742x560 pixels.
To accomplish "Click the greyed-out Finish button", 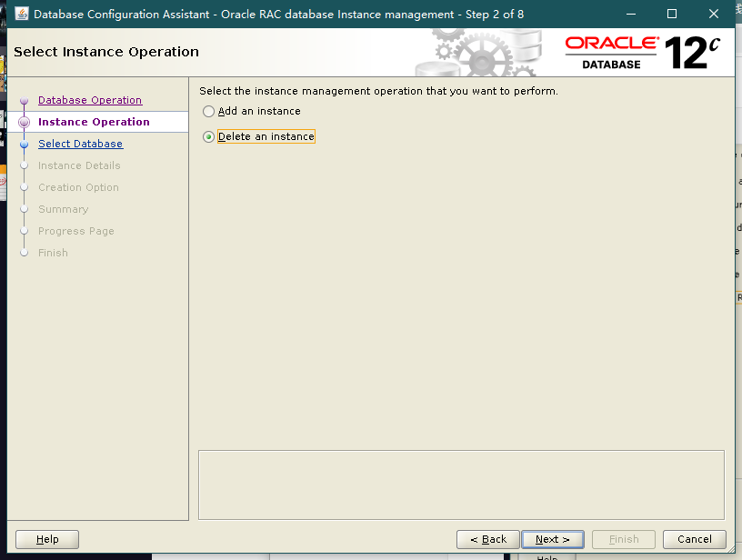I will pyautogui.click(x=624, y=539).
